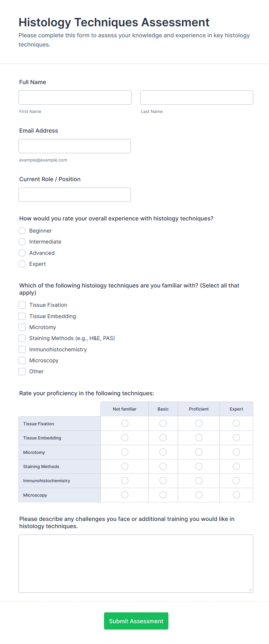Select the Microscopy checkbox
Viewport: 269px width, 644px height.
pos(22,360)
